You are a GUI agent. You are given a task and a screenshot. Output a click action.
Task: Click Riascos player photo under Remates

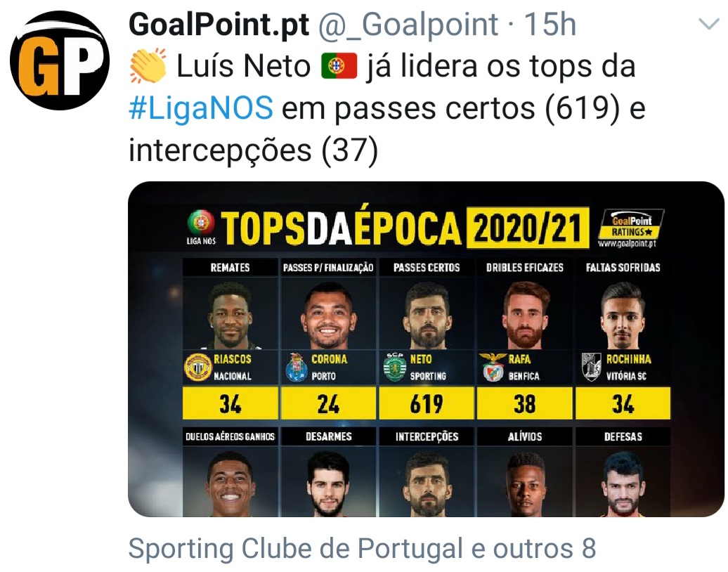(230, 315)
